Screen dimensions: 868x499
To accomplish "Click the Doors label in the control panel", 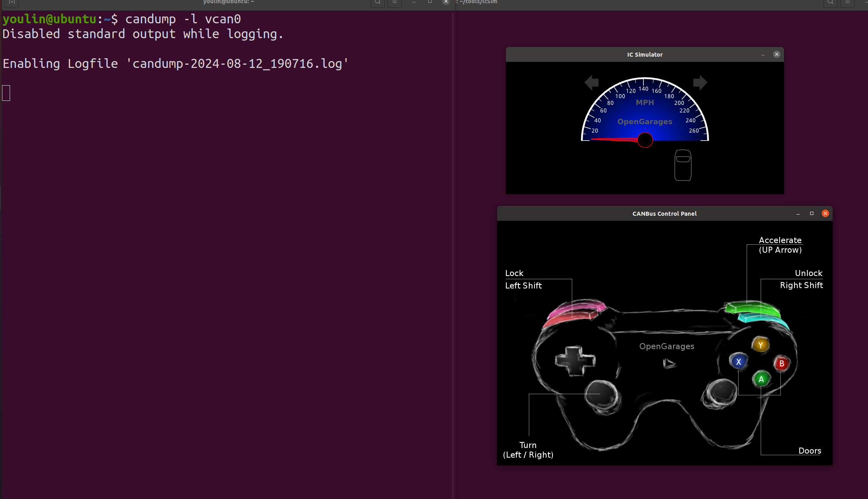I will pyautogui.click(x=810, y=451).
